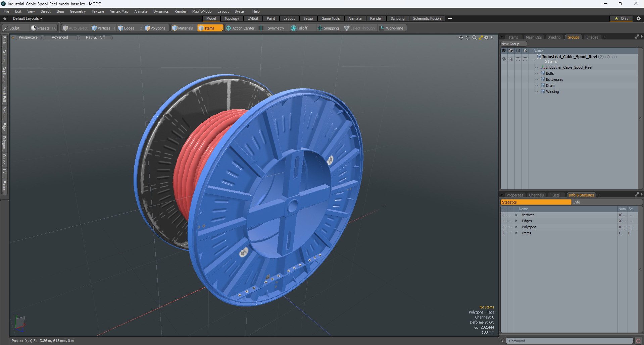Click the Groups panel vertical scrollbar
The image size is (644, 345).
640,118
